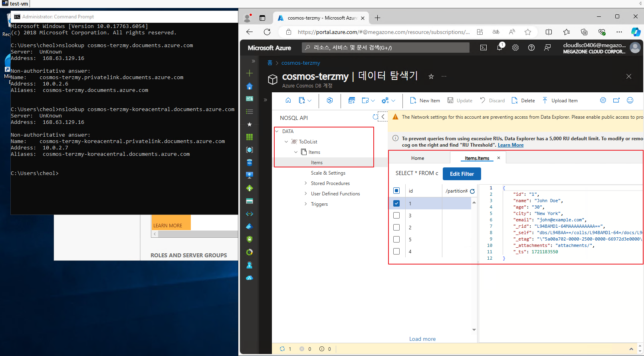Click the Data Explorer Home icon
Screen dimensions: 644x356
click(288, 100)
